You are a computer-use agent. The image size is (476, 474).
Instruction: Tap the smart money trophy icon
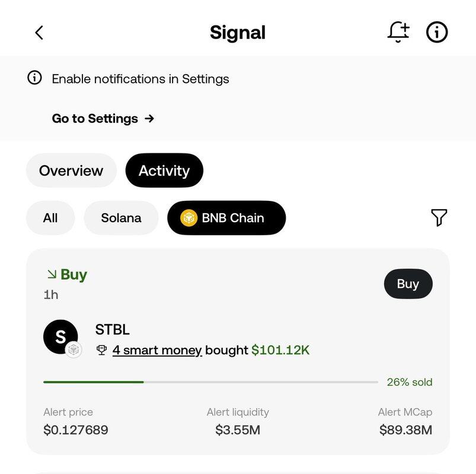click(x=101, y=350)
